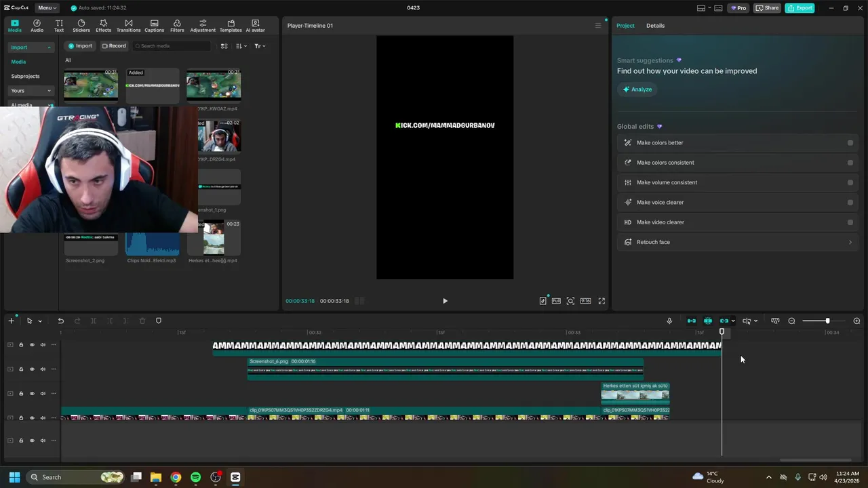This screenshot has width=868, height=488.
Task: Click the TikTok safe zone preview icon
Action: [542, 301]
